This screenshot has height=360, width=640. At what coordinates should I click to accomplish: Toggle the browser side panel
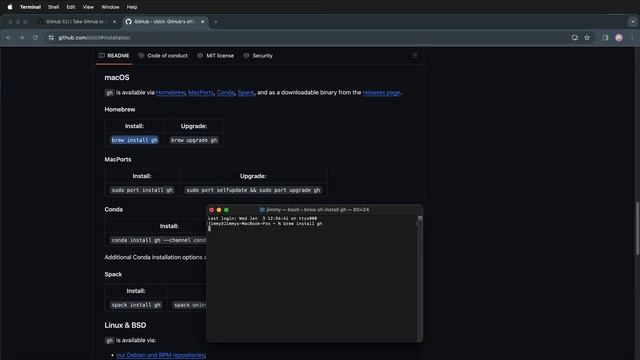pos(605,38)
